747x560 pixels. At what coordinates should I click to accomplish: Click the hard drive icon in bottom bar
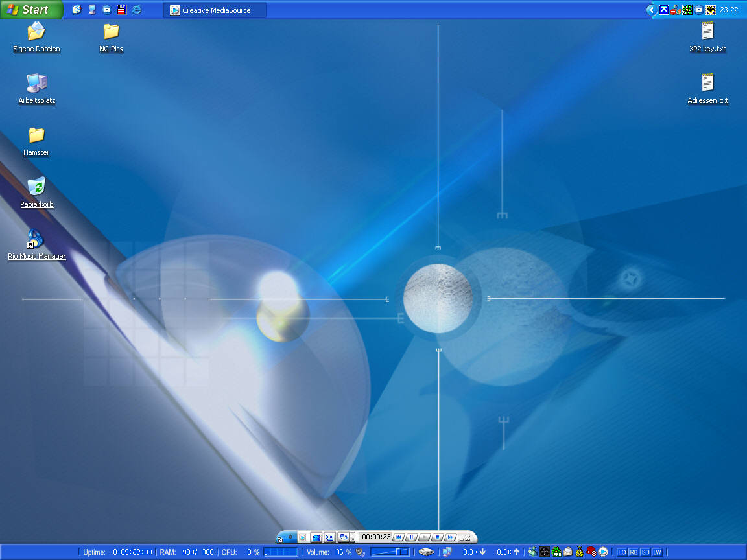tap(426, 552)
